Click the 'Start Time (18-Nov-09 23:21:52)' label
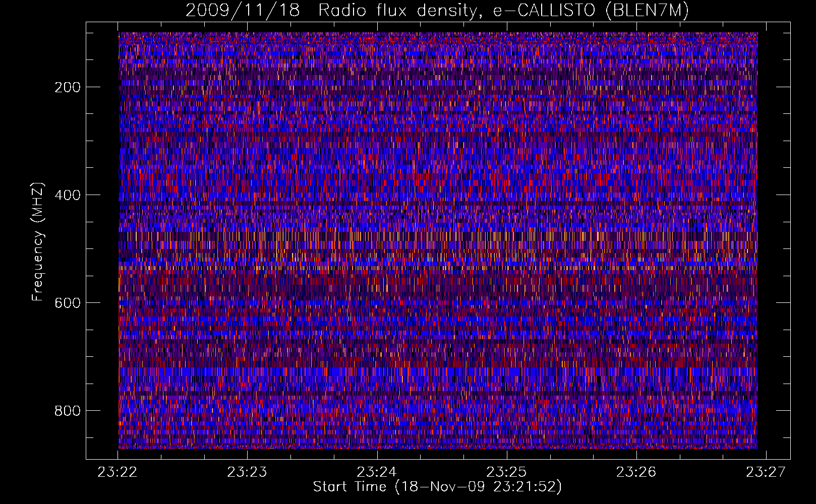The image size is (816, 504). pos(437,487)
